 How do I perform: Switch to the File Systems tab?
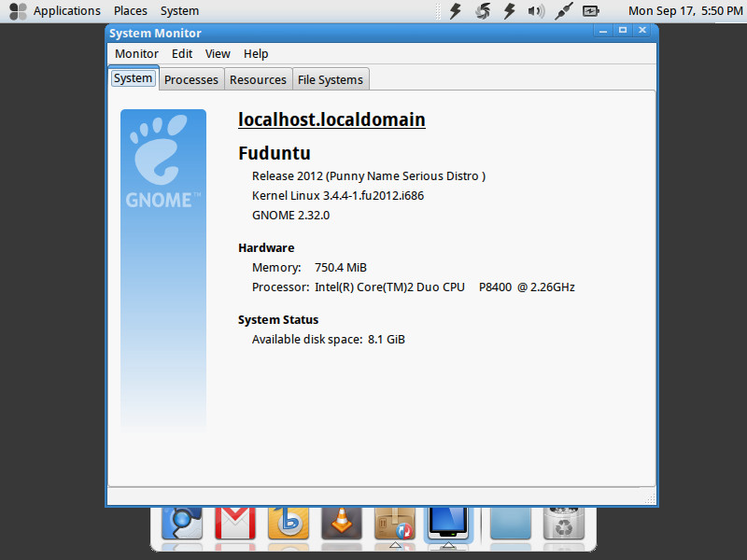pos(331,79)
